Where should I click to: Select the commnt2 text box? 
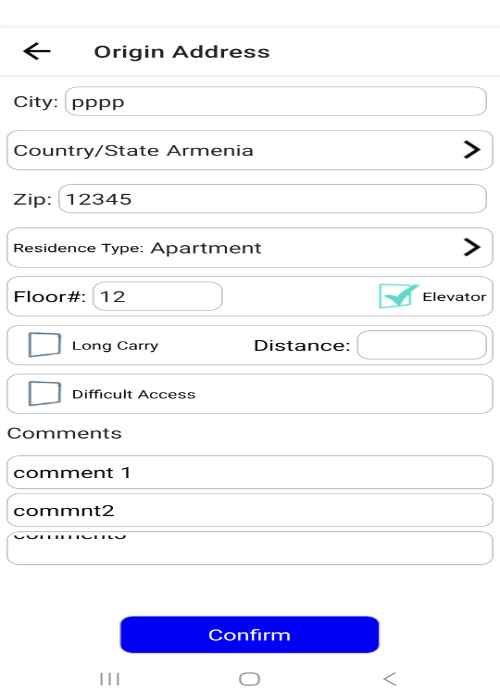[x=250, y=510]
